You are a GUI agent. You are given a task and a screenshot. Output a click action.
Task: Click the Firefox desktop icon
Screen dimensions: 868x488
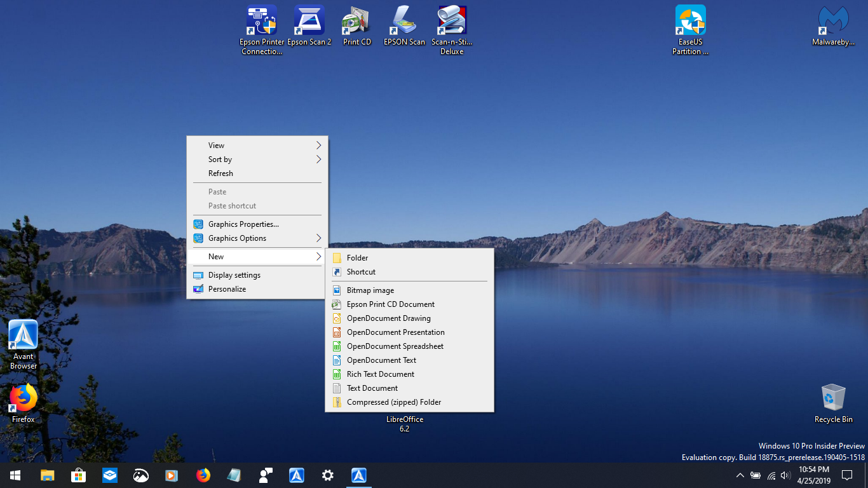point(24,403)
